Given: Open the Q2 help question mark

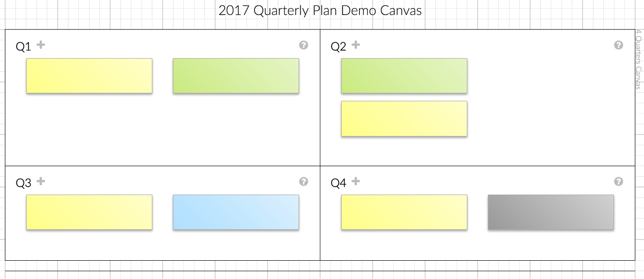Looking at the screenshot, I should [x=619, y=45].
